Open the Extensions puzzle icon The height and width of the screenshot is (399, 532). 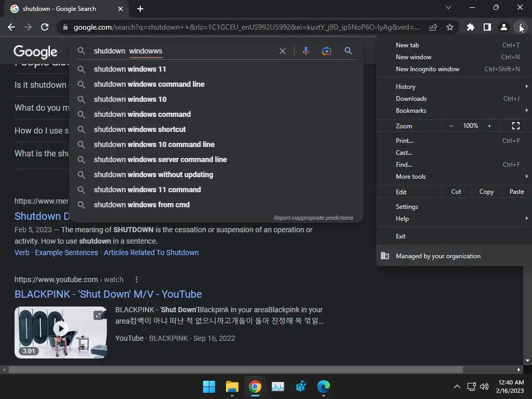tap(471, 27)
